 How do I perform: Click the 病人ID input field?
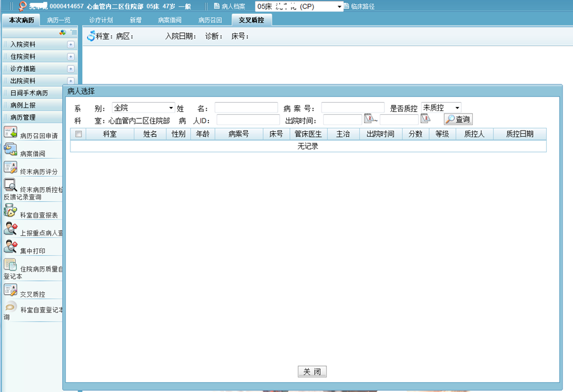[248, 120]
